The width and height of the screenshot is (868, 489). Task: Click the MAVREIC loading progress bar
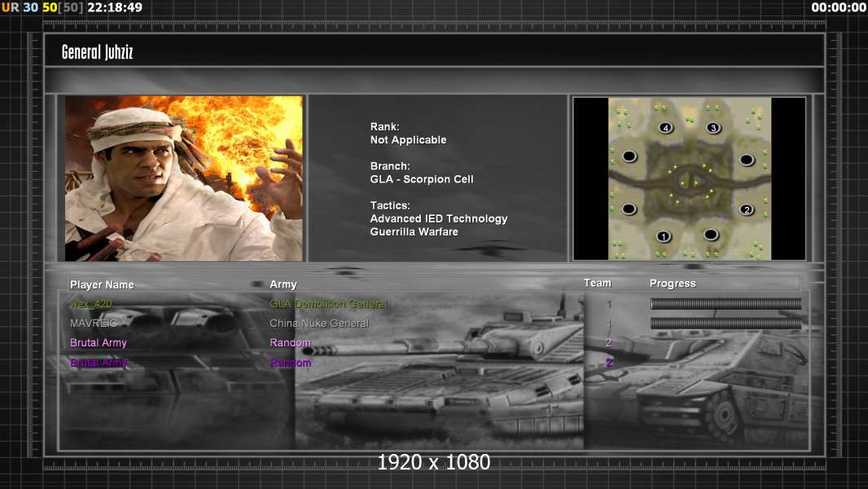point(726,324)
